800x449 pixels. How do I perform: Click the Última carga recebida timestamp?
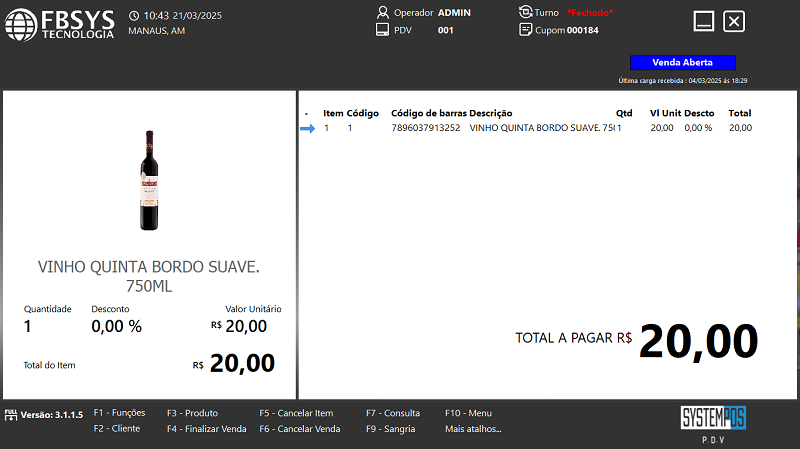tap(683, 81)
